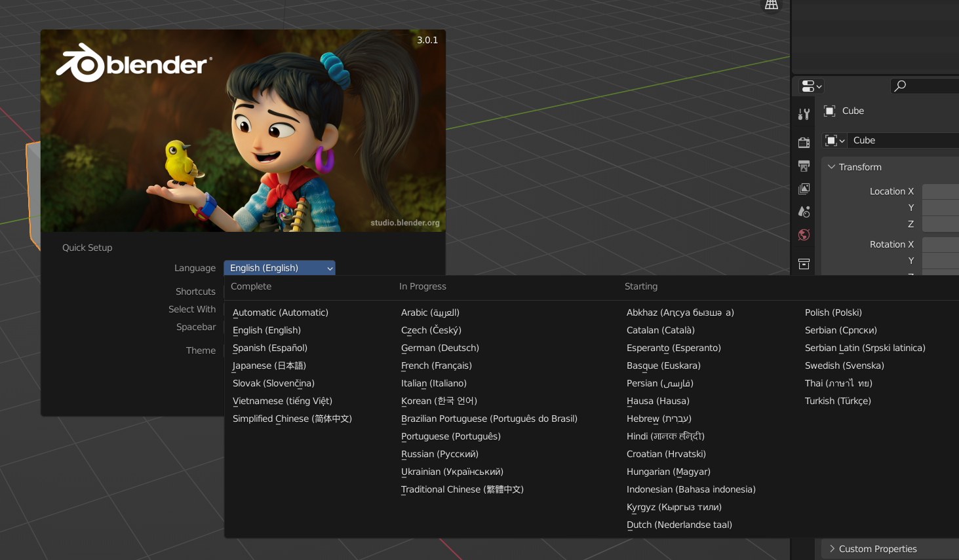Screen dimensions: 959x560
Task: Select French (Français) language
Action: click(x=437, y=365)
